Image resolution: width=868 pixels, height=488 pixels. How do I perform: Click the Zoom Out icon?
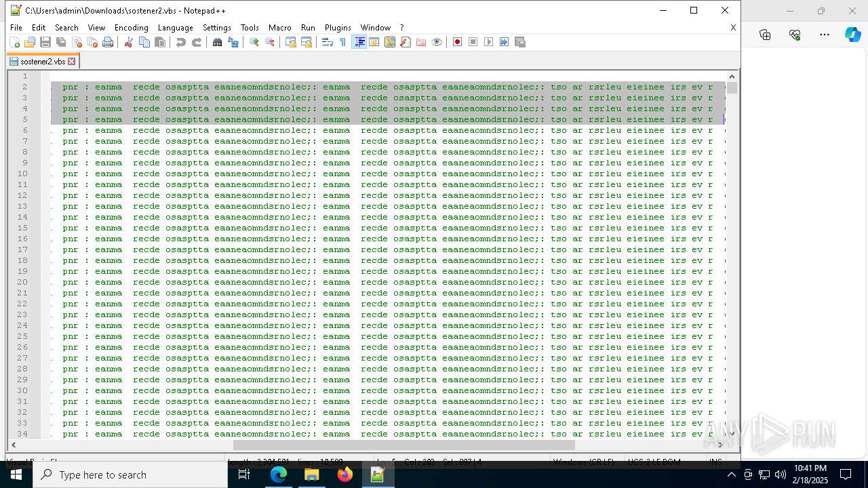(269, 42)
